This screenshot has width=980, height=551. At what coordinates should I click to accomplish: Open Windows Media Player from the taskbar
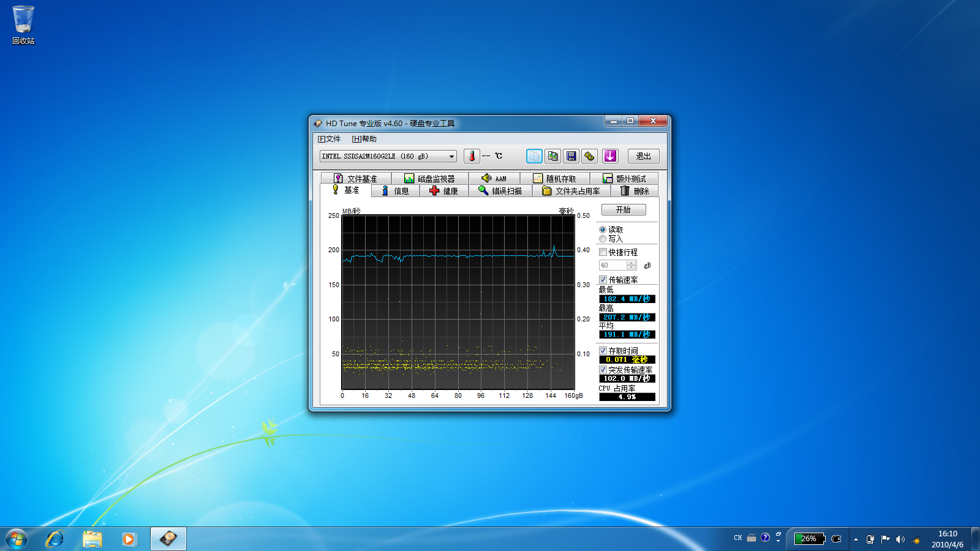click(x=129, y=539)
